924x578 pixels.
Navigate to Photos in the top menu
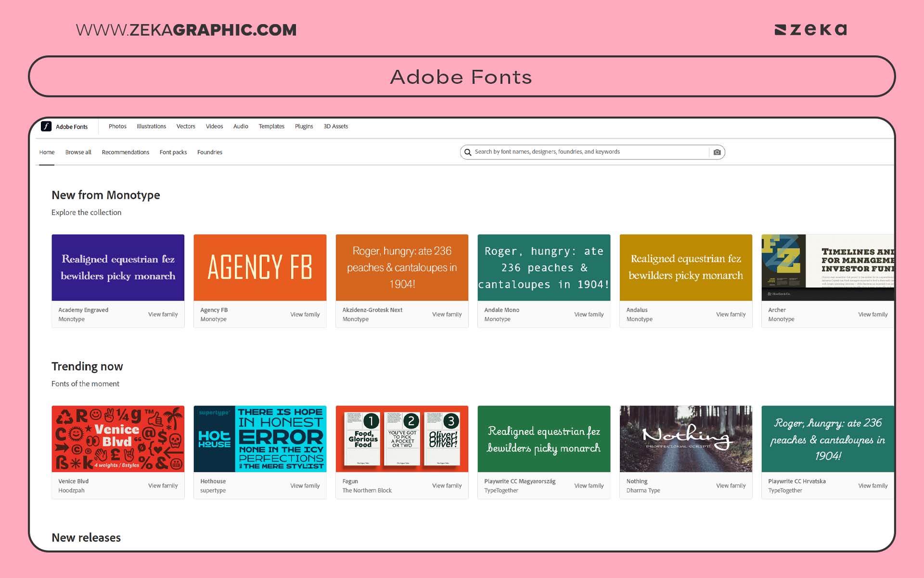tap(117, 126)
